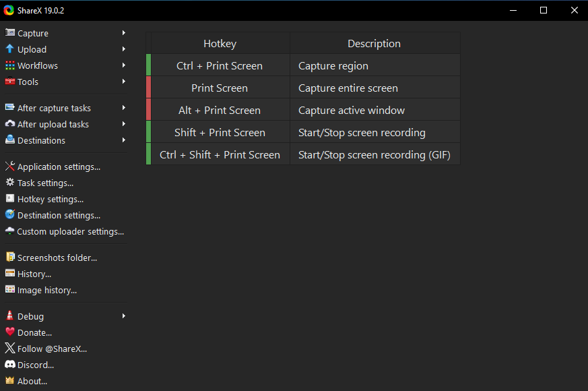The image size is (588, 391).
Task: Open the Discord icon in the sidebar
Action: coord(9,365)
